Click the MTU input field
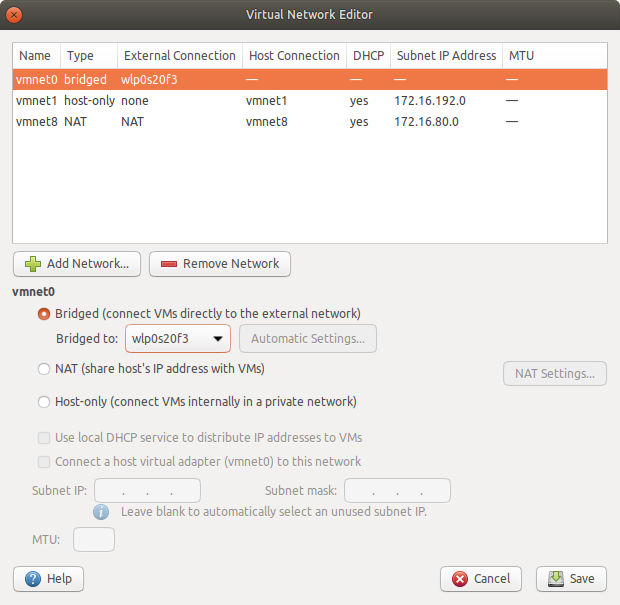 [94, 540]
